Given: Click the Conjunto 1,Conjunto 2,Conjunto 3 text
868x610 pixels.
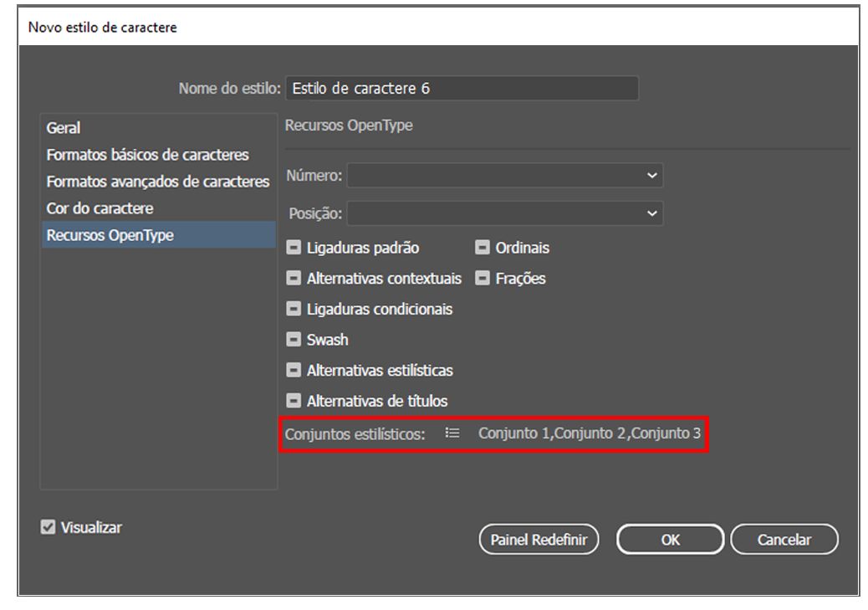Looking at the screenshot, I should tap(590, 433).
